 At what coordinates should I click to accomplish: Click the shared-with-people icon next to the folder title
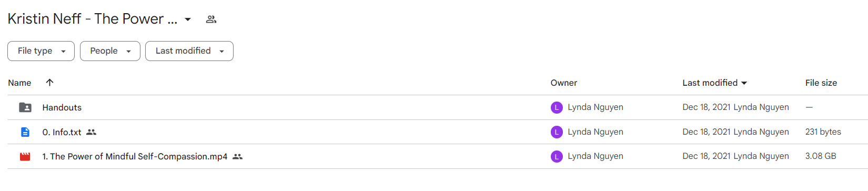[211, 19]
